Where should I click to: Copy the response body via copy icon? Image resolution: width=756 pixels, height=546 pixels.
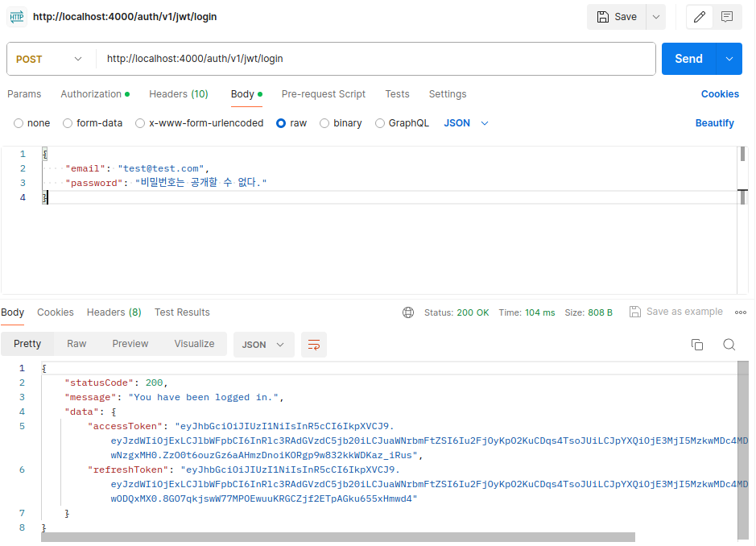tap(697, 344)
